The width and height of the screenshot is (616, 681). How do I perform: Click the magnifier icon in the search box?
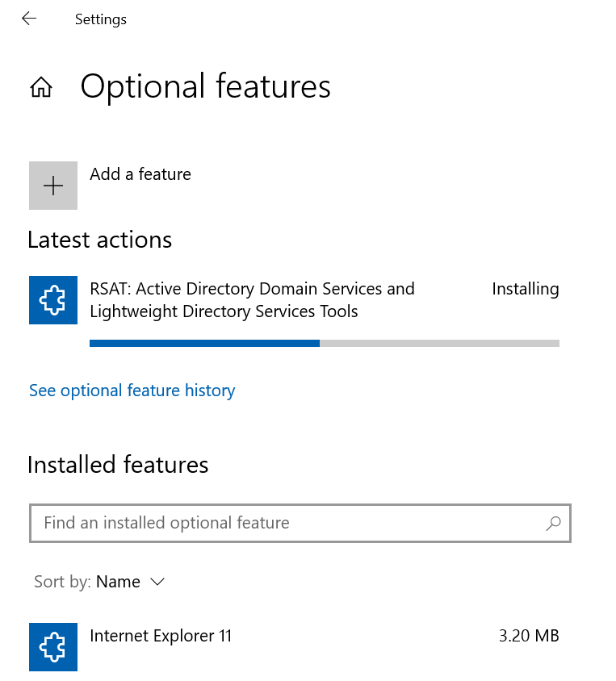pyautogui.click(x=553, y=523)
